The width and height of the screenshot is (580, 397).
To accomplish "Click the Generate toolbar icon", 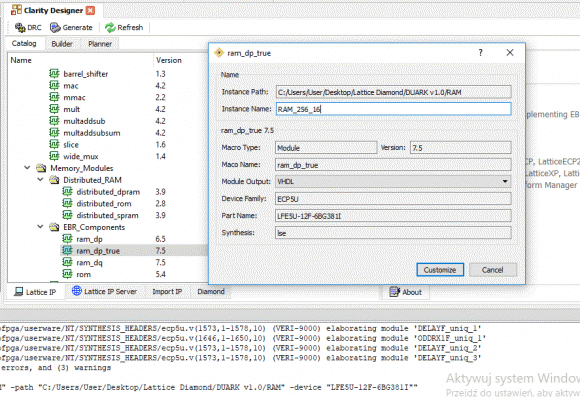I will coord(55,27).
